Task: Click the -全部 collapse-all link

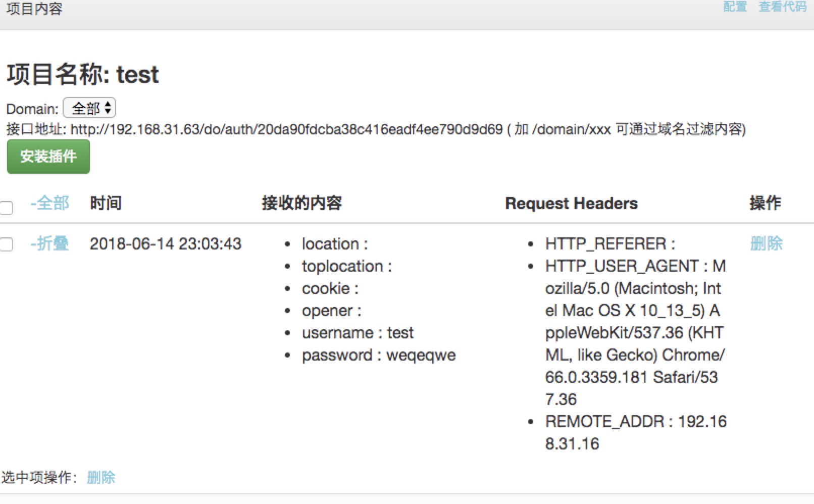Action: pos(49,203)
